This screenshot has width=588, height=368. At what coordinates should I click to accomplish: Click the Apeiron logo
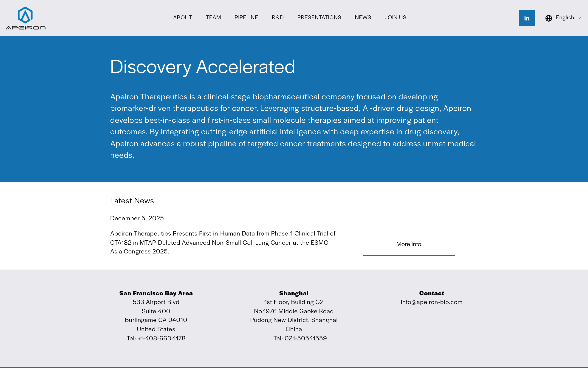26,18
